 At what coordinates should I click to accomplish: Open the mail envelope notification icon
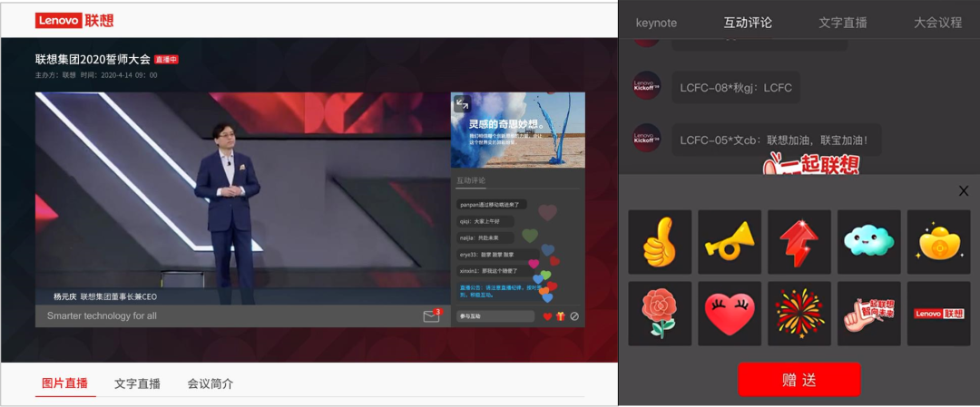tap(431, 316)
